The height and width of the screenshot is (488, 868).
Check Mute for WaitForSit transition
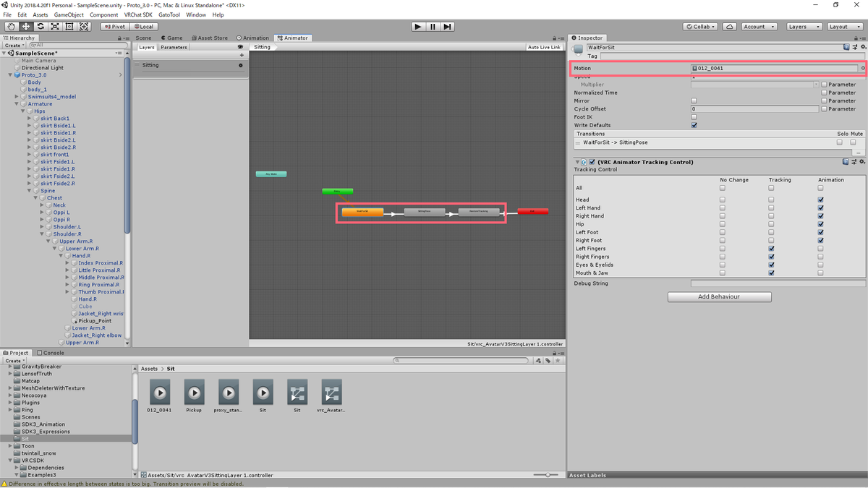pos(854,142)
